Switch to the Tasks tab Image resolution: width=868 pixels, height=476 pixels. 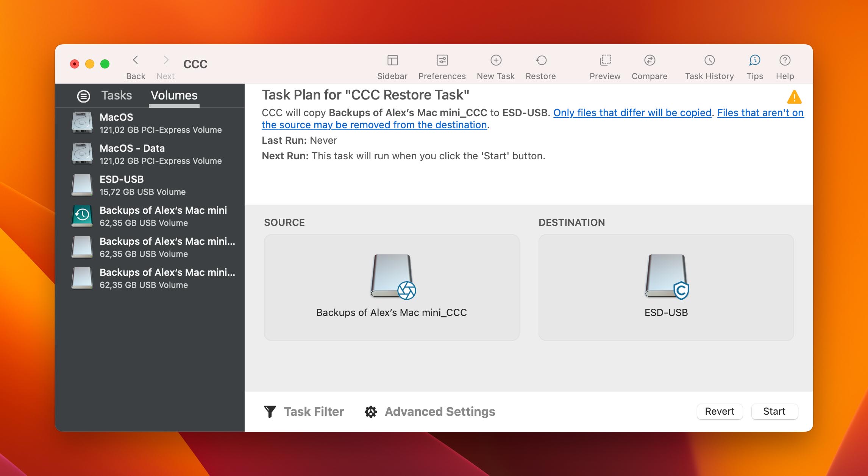pos(116,95)
